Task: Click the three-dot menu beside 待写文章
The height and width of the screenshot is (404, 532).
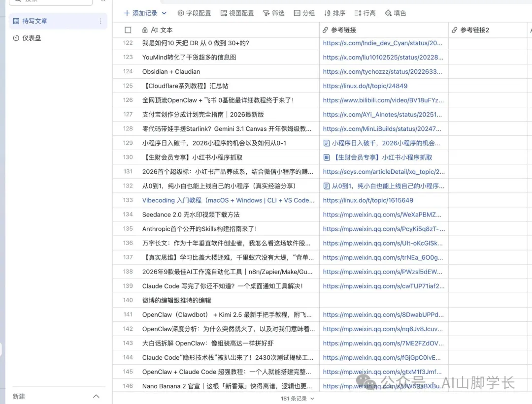Action: 101,21
